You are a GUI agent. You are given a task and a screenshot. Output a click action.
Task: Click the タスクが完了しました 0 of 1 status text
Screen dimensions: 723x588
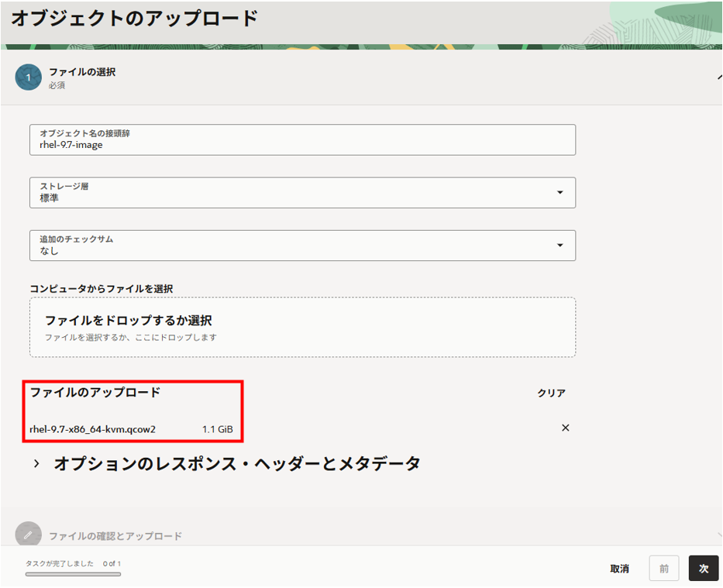point(73,563)
